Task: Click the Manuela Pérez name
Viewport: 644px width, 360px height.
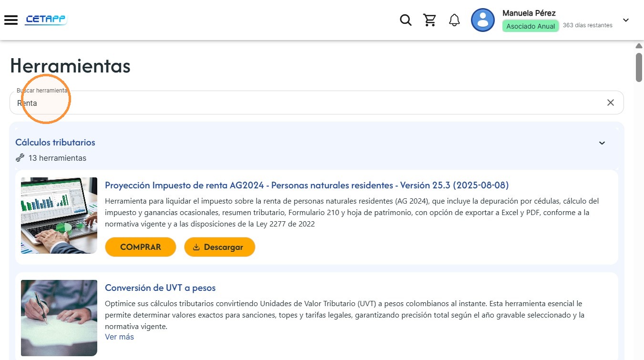Action: (529, 13)
